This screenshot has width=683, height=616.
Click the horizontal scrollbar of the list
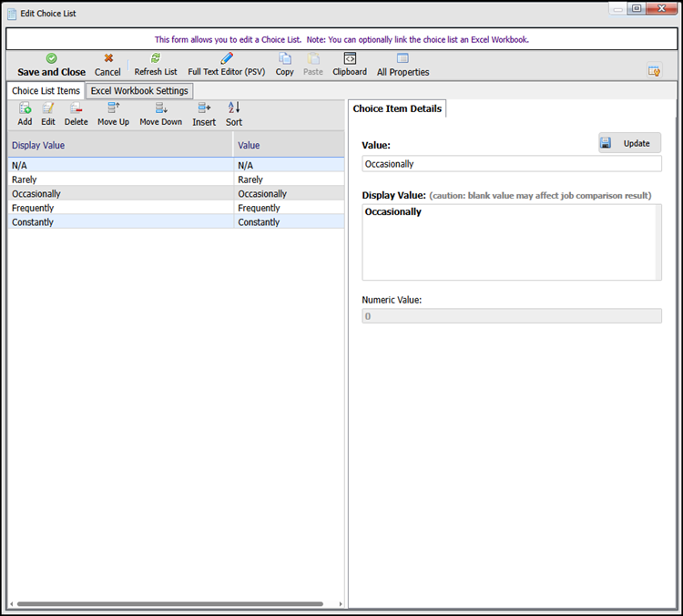(170, 604)
